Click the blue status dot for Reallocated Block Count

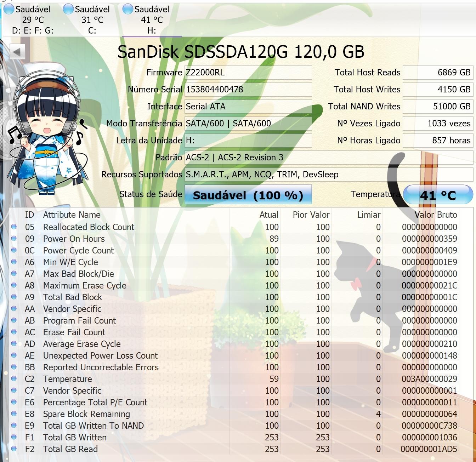[14, 227]
